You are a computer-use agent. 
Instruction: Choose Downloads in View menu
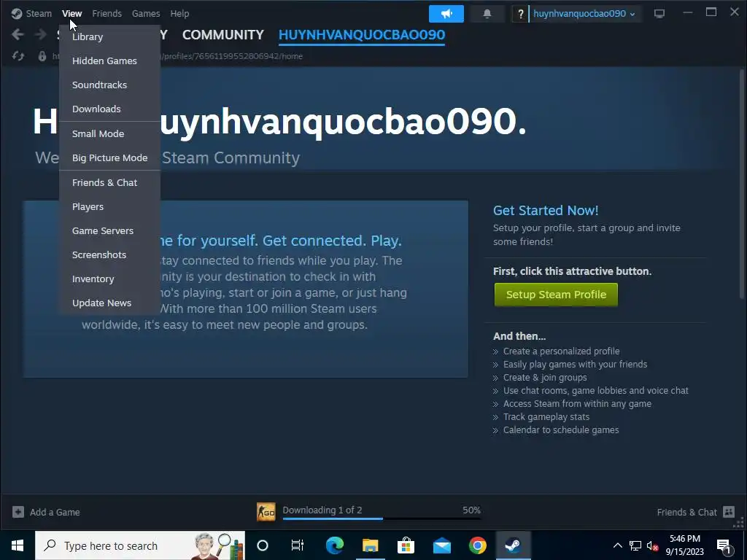pos(109,109)
